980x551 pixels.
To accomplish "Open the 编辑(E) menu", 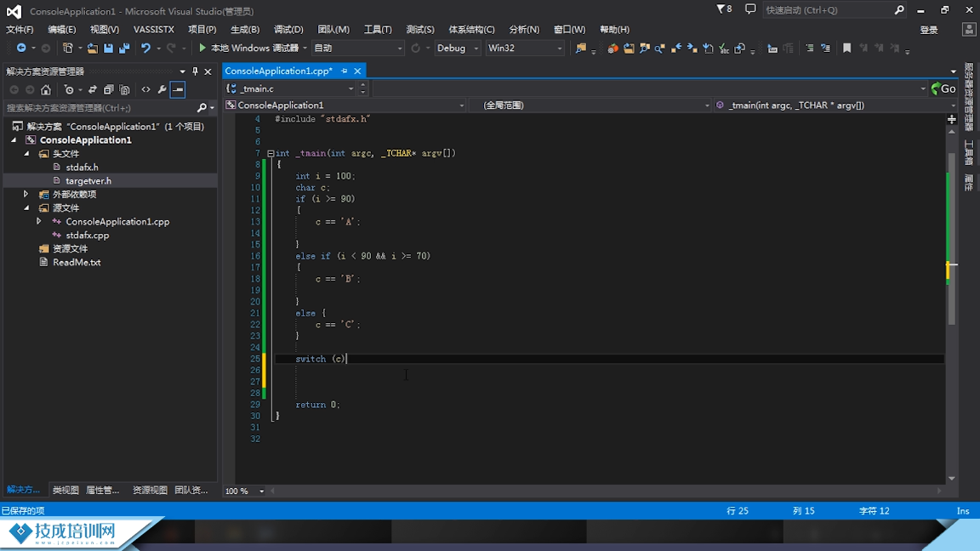I will coord(62,30).
